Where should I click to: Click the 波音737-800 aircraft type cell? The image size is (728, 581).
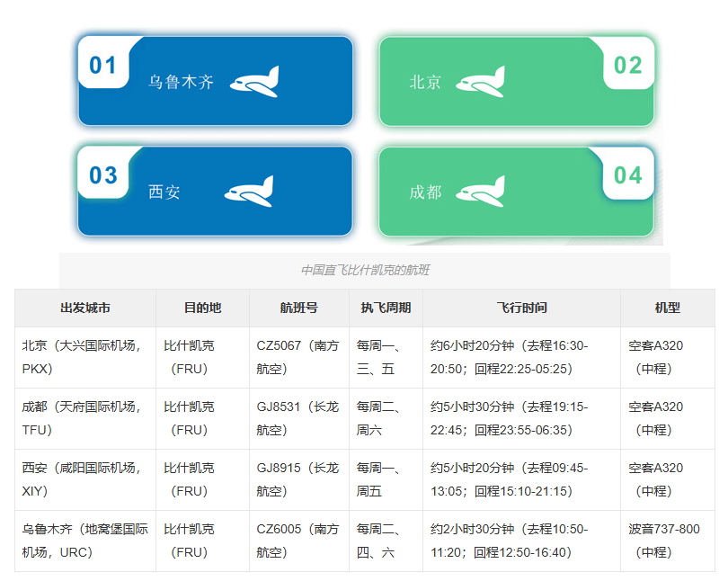(x=664, y=541)
